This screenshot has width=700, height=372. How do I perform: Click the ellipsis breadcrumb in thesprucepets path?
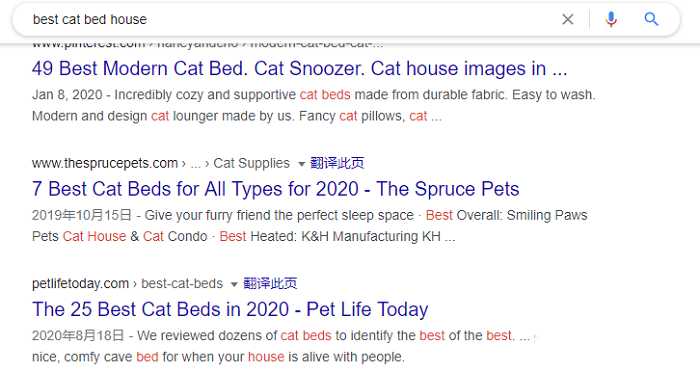point(195,164)
